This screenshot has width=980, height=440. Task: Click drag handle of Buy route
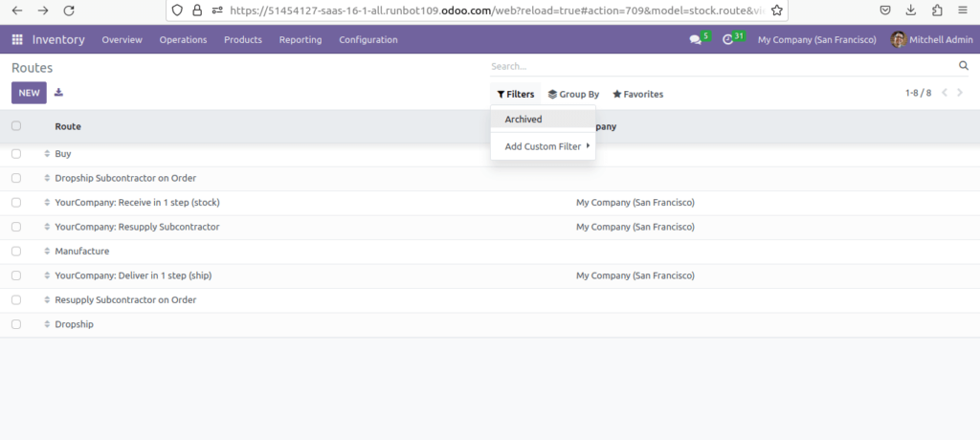pyautogui.click(x=47, y=154)
